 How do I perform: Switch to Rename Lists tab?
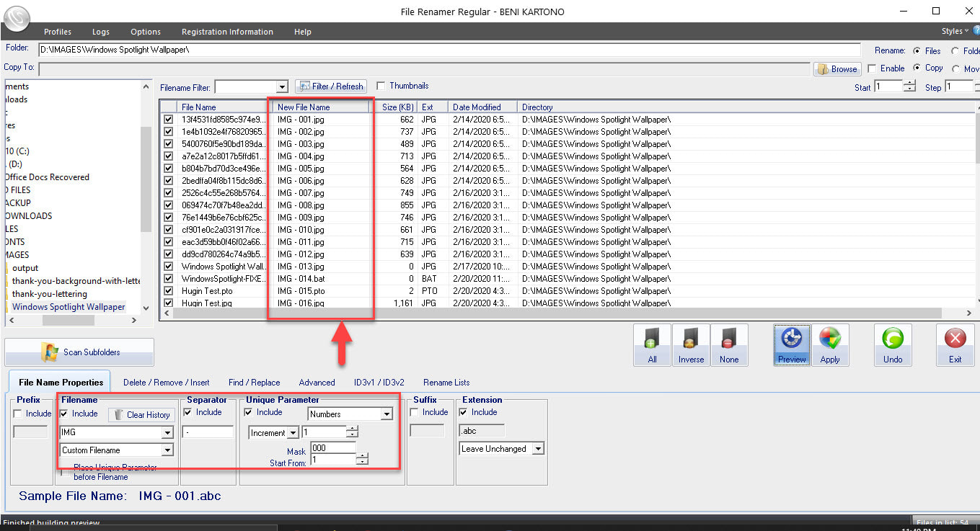click(446, 383)
